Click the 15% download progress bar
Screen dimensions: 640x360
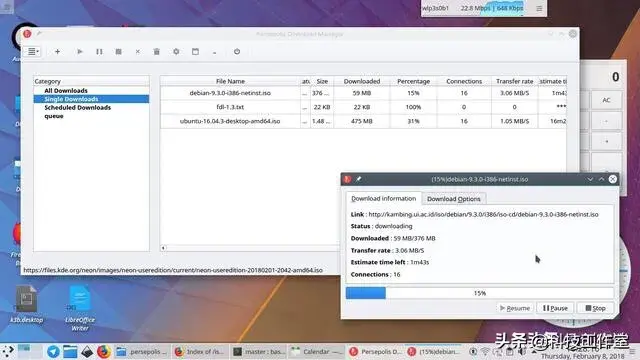pyautogui.click(x=480, y=293)
